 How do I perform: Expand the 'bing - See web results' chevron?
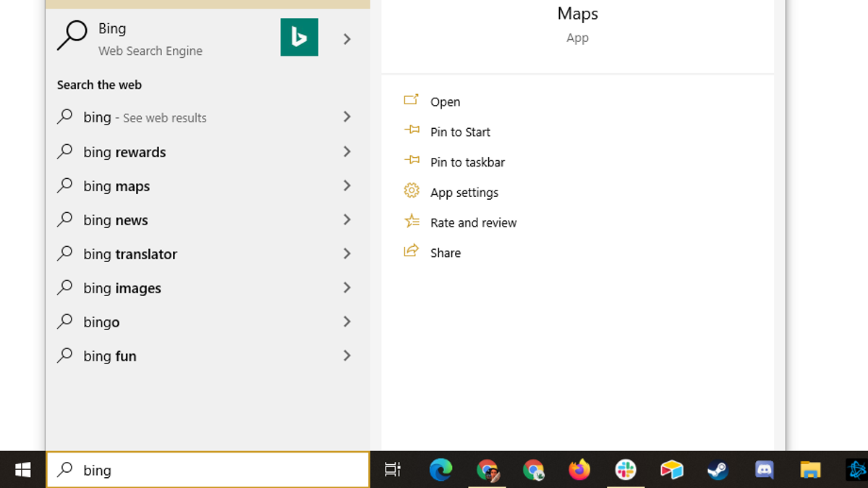[347, 117]
